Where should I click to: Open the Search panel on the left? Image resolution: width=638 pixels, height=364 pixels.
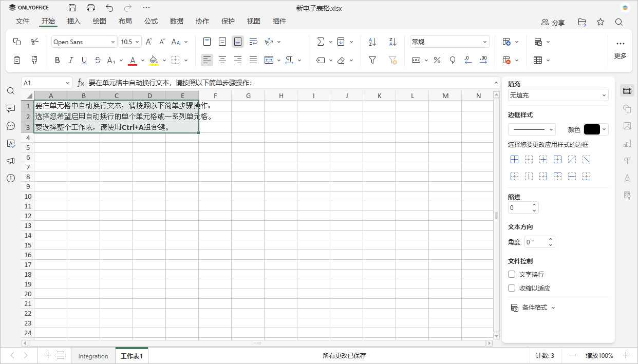[10, 91]
